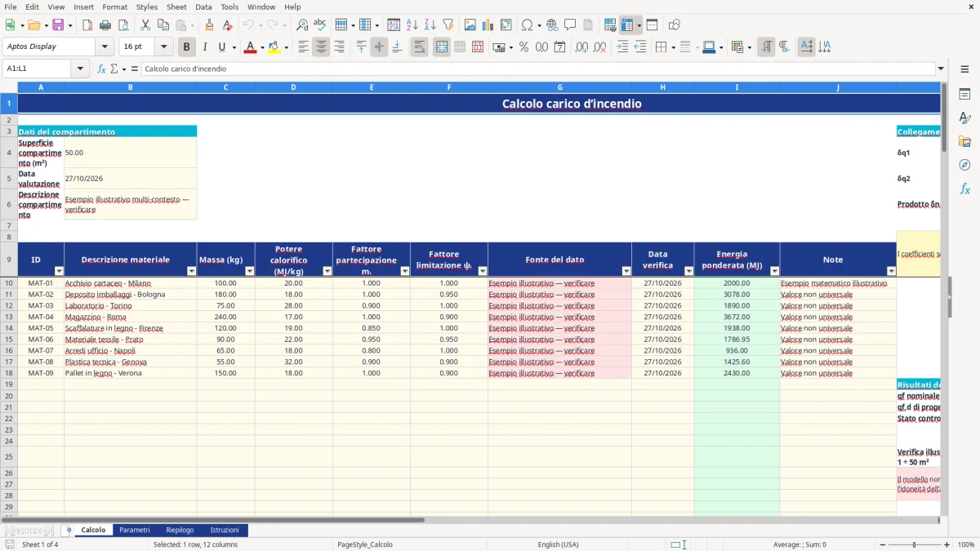Open the Format menu
This screenshot has width=980, height=551.
click(x=114, y=7)
